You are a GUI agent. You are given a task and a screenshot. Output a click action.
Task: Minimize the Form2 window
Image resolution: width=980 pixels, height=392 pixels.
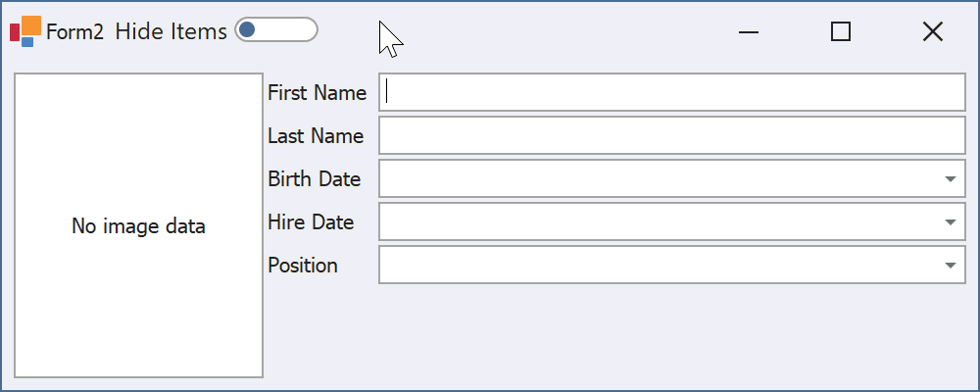(748, 31)
